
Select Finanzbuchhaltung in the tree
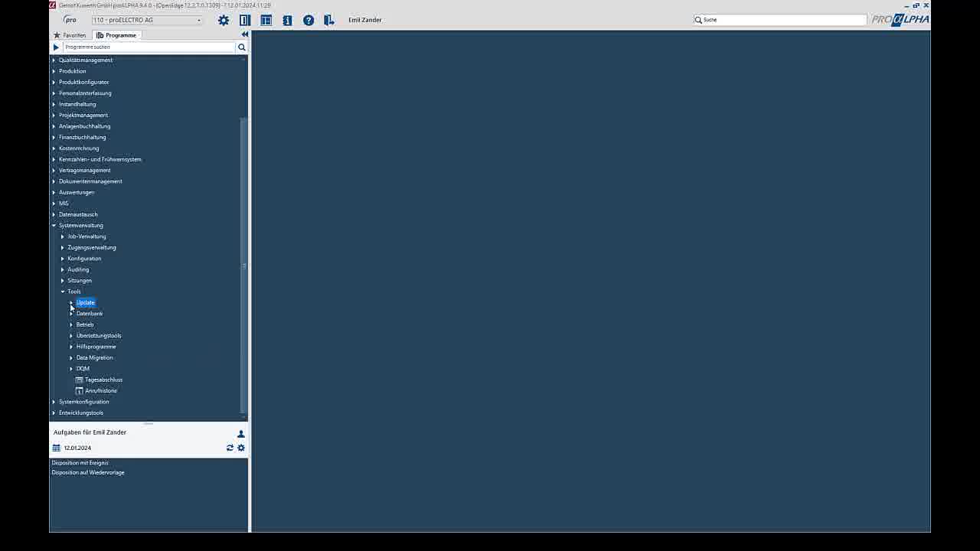83,138
